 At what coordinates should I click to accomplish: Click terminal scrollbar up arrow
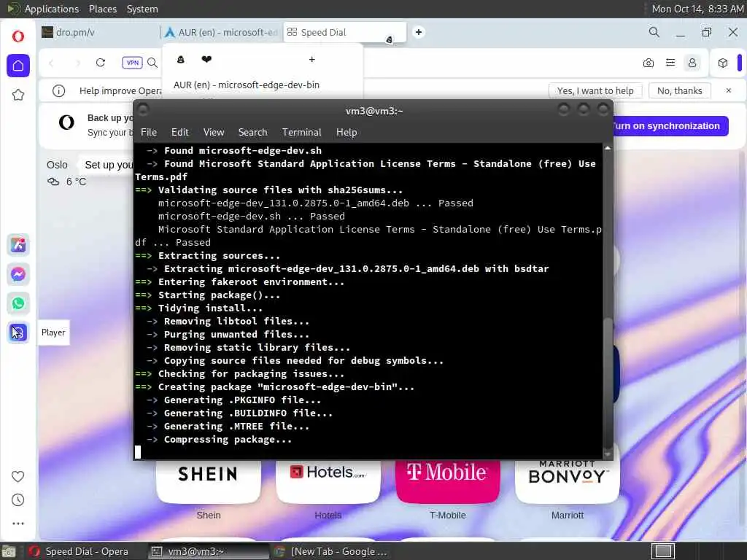pyautogui.click(x=608, y=148)
